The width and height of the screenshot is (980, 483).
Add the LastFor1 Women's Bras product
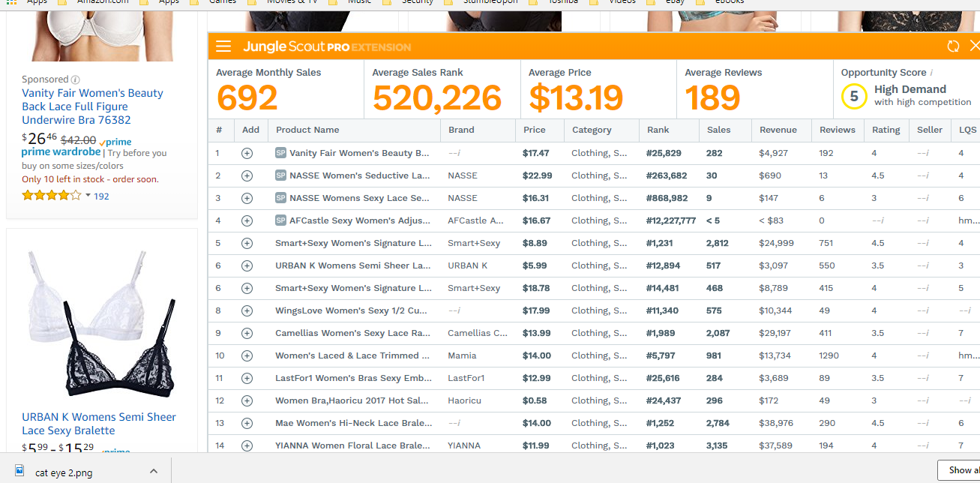tap(247, 378)
